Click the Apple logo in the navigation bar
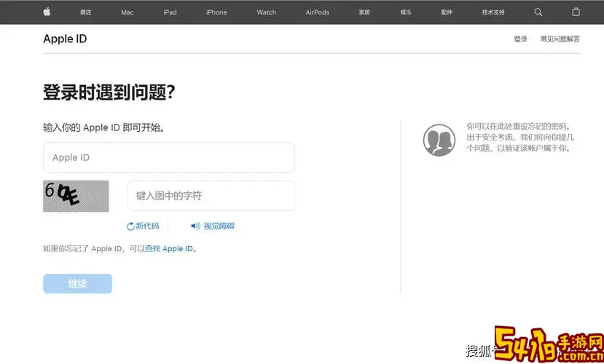604x364 pixels. pos(47,12)
